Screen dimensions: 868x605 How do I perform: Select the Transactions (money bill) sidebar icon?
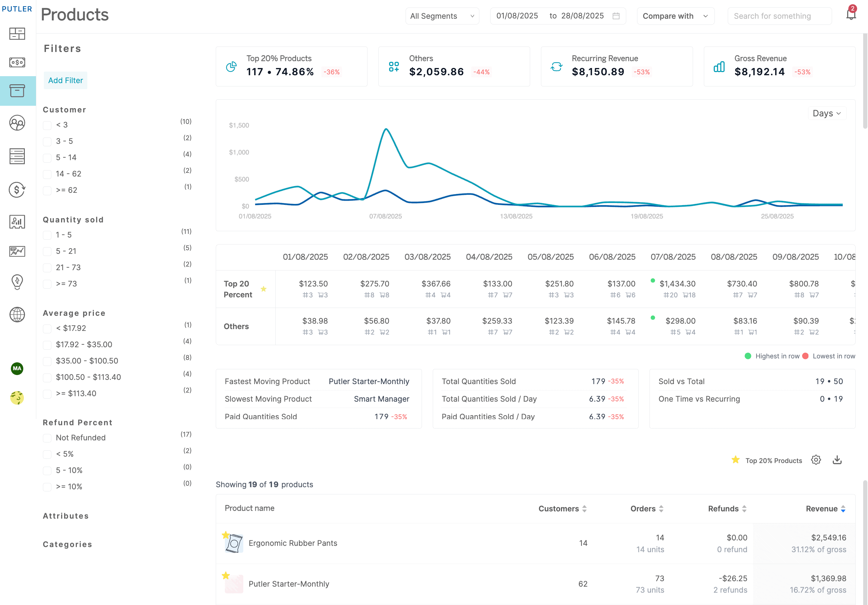[x=17, y=62]
